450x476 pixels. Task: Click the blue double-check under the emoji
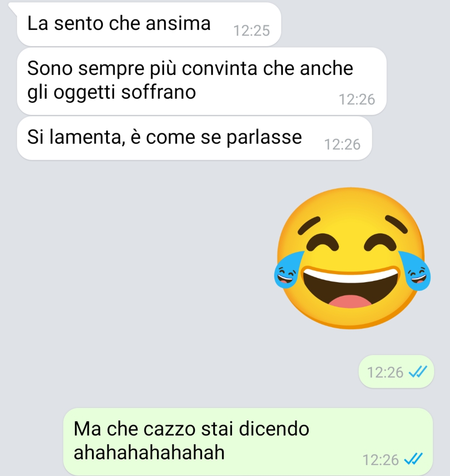pos(417,372)
